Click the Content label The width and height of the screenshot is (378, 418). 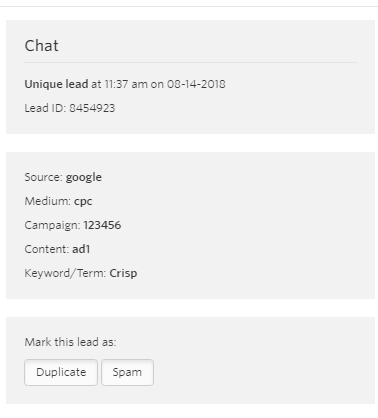coord(47,249)
